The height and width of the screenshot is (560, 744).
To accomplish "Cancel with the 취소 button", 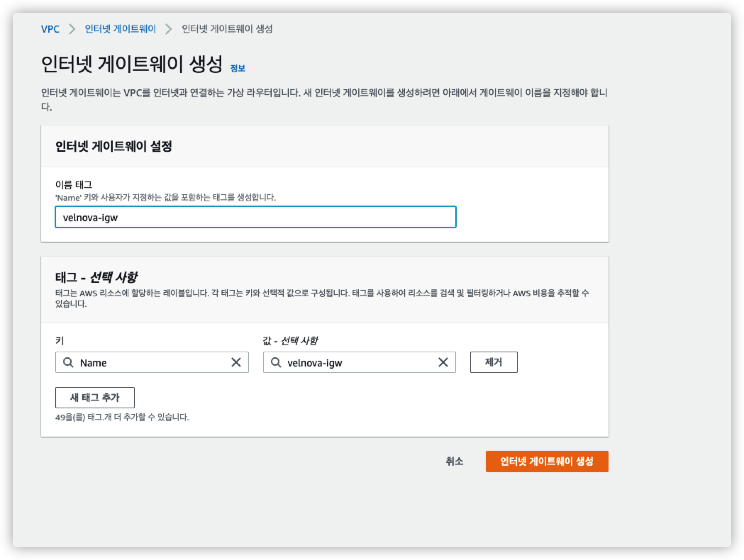I will (454, 461).
